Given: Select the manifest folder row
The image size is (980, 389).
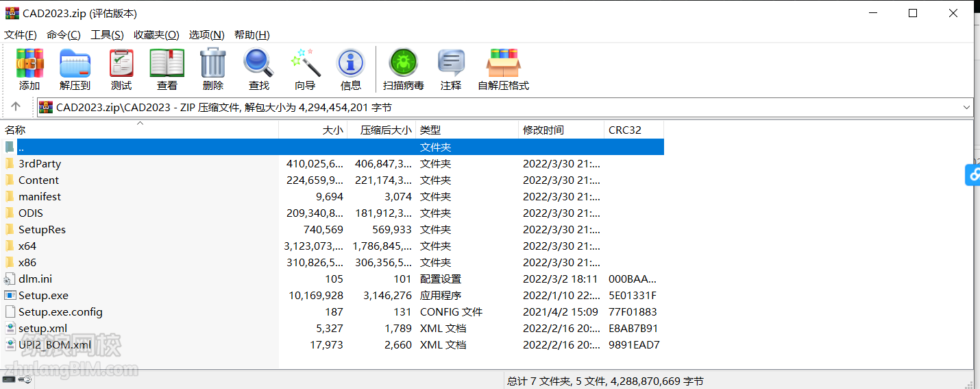Looking at the screenshot, I should (x=332, y=196).
